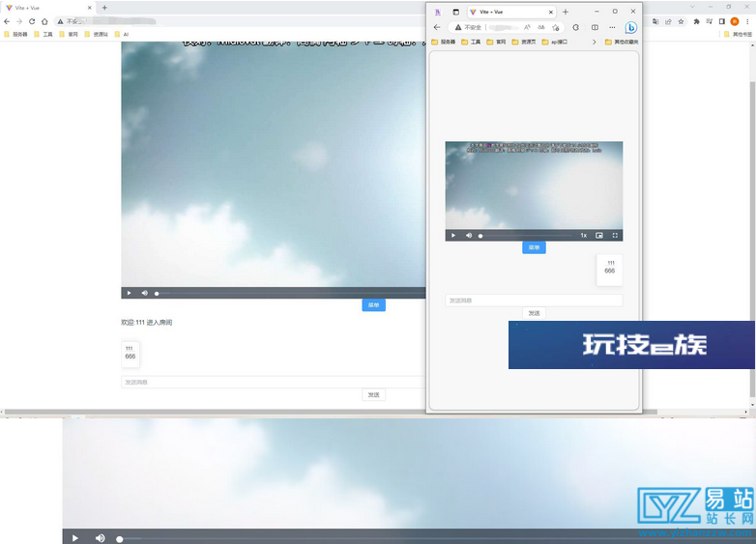The height and width of the screenshot is (544, 756).
Task: Play the video in the small Edge window
Action: (x=452, y=235)
